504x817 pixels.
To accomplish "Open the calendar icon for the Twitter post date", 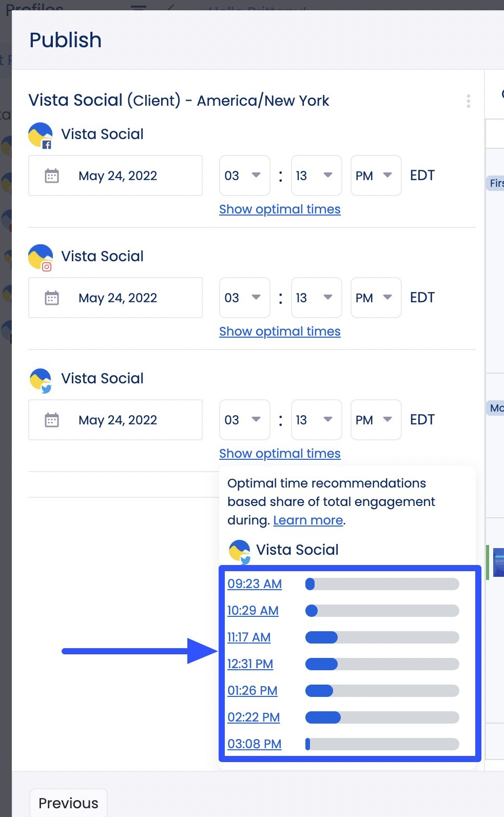I will [x=52, y=420].
